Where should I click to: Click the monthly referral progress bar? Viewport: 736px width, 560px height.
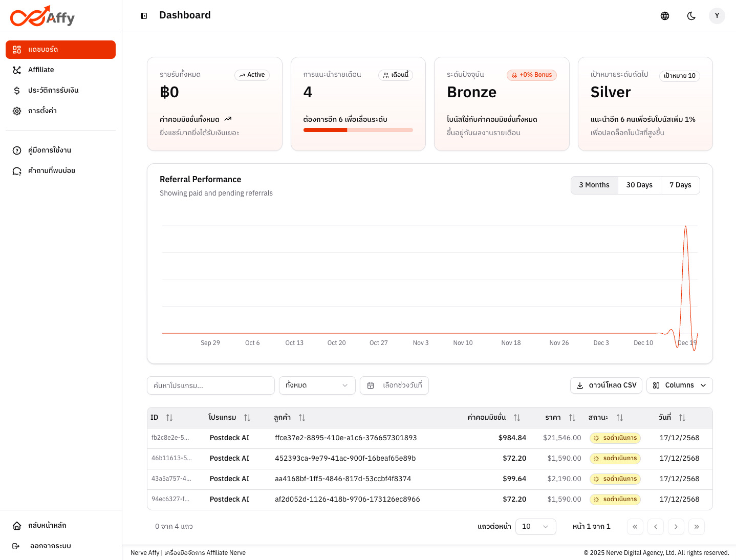tap(358, 130)
